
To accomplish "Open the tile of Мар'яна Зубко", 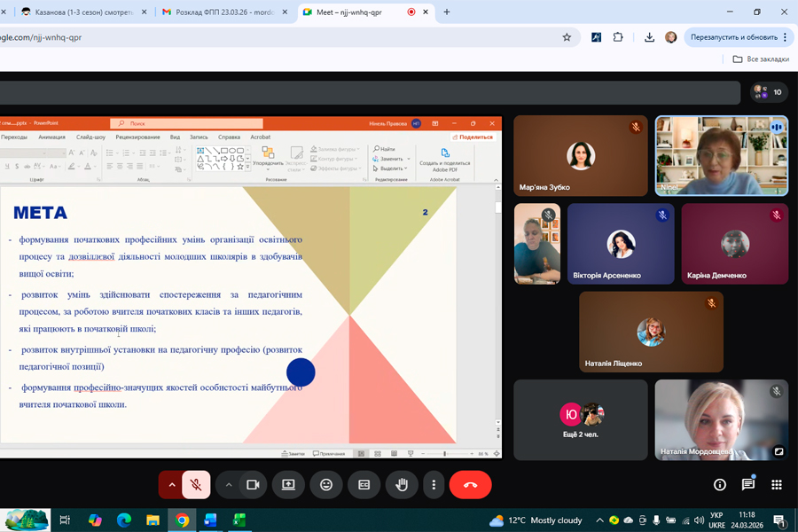I will click(x=581, y=156).
